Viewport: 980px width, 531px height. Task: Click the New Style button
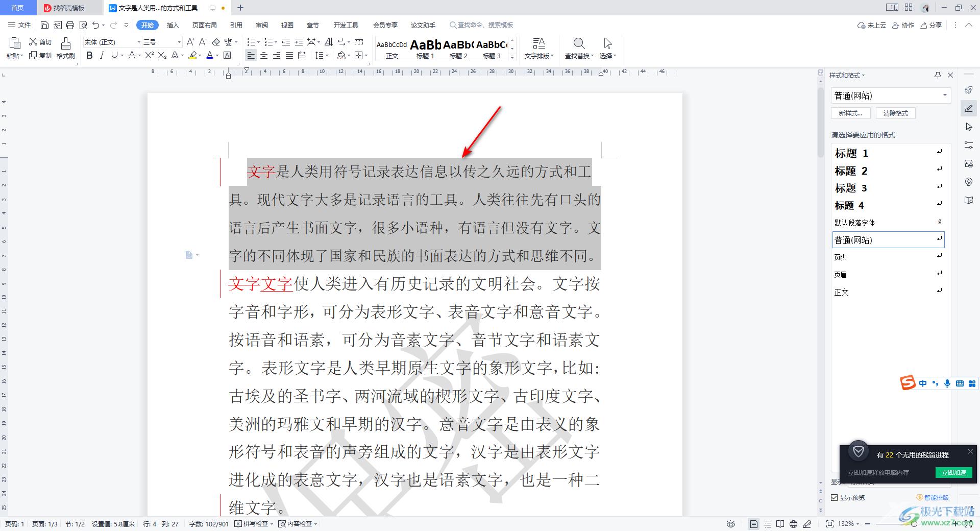click(850, 113)
